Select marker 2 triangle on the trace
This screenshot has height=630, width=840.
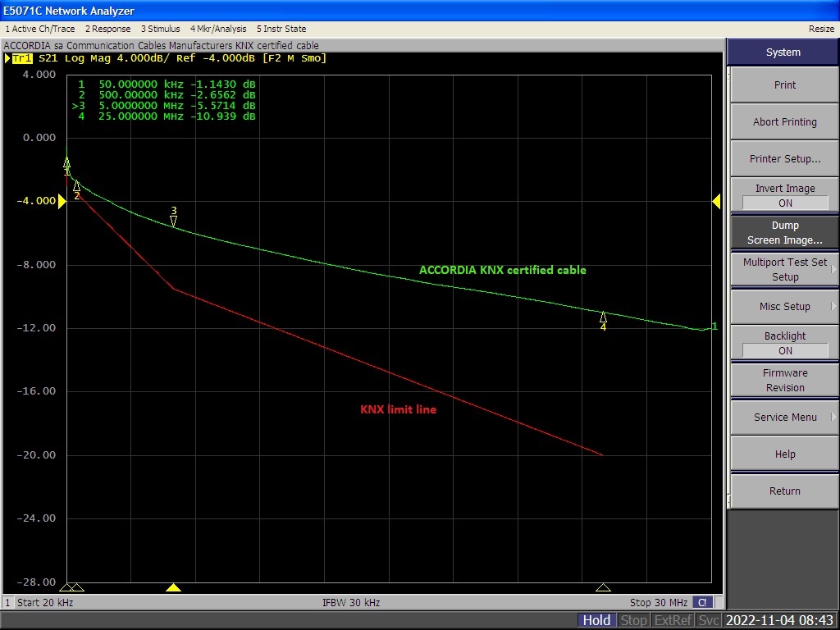click(x=76, y=186)
